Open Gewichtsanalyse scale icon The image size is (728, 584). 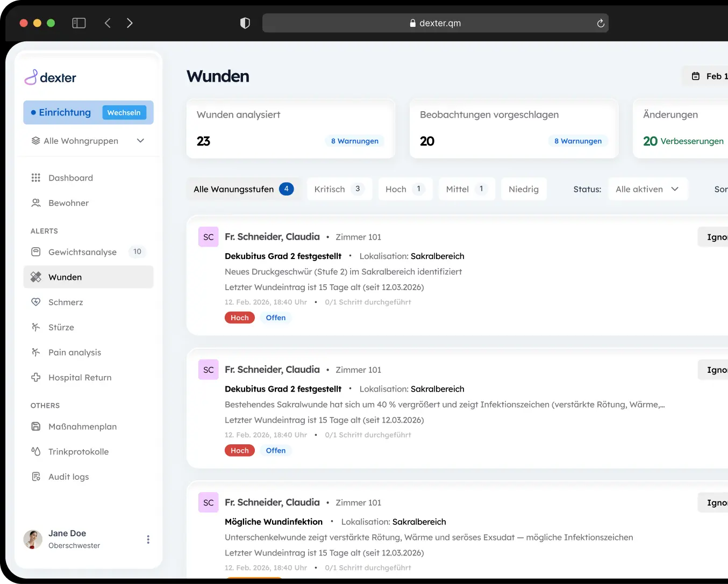point(36,252)
